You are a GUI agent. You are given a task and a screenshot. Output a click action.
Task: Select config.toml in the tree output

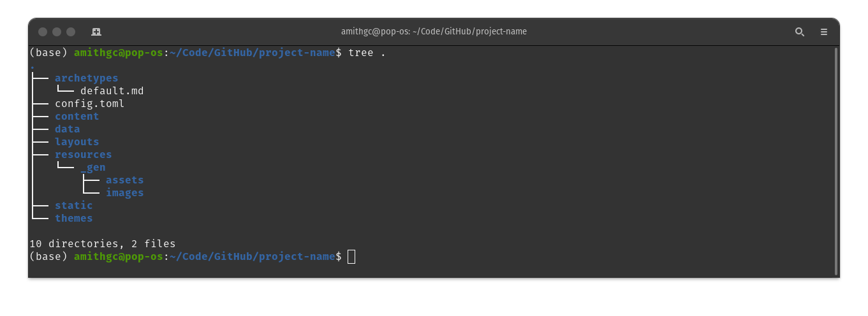(x=89, y=104)
